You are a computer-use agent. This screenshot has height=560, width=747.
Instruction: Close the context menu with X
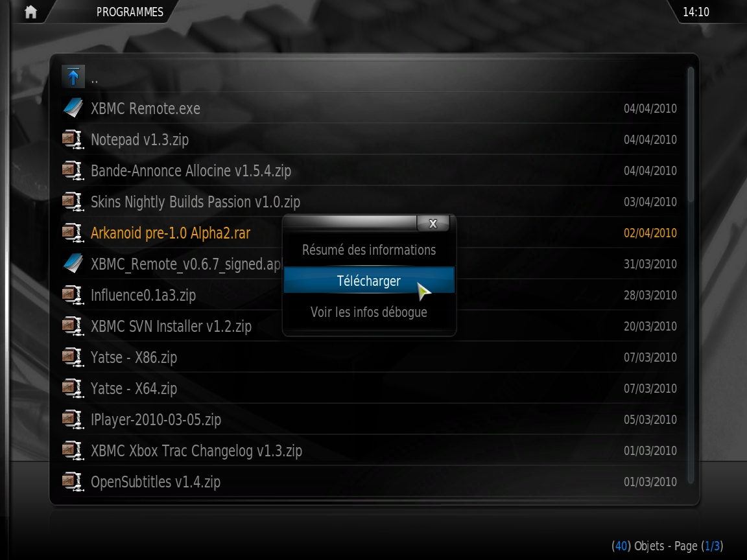click(433, 224)
